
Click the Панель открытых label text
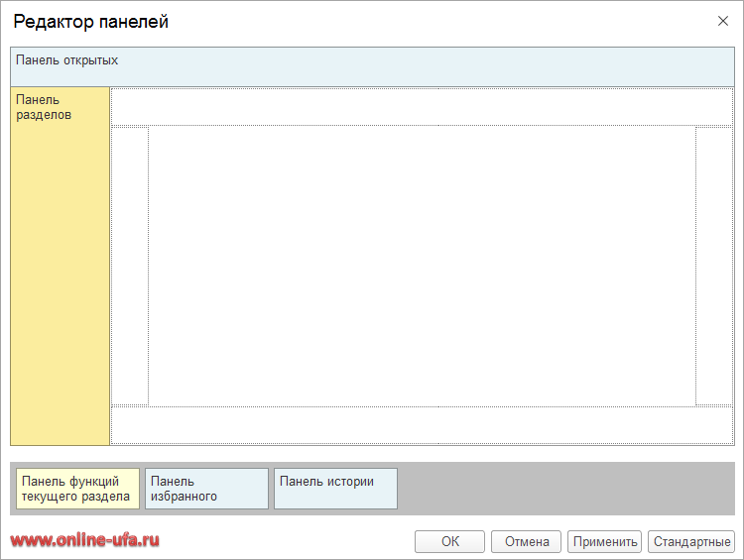pos(66,60)
